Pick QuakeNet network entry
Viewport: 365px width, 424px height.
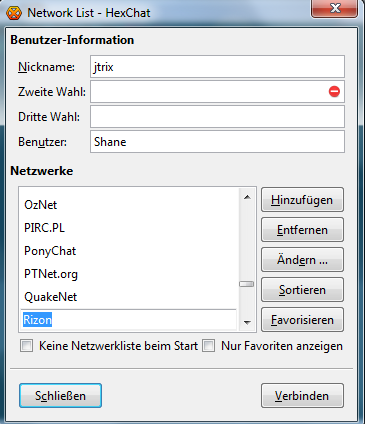coord(128,297)
